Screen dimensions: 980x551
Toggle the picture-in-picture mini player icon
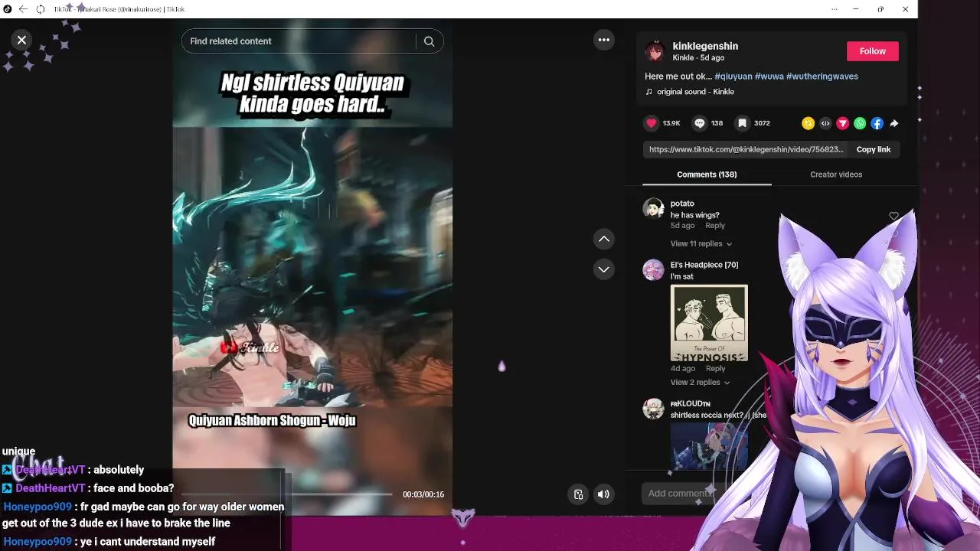(579, 494)
